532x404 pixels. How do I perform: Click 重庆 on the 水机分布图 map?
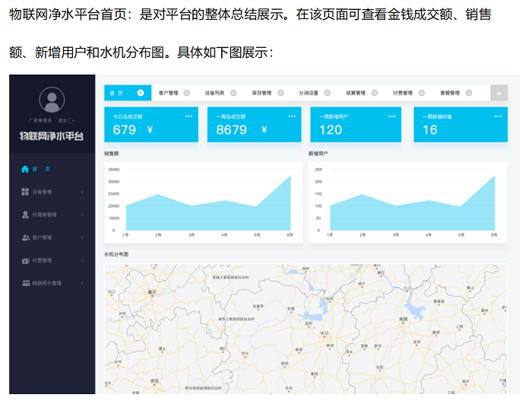coord(152,292)
